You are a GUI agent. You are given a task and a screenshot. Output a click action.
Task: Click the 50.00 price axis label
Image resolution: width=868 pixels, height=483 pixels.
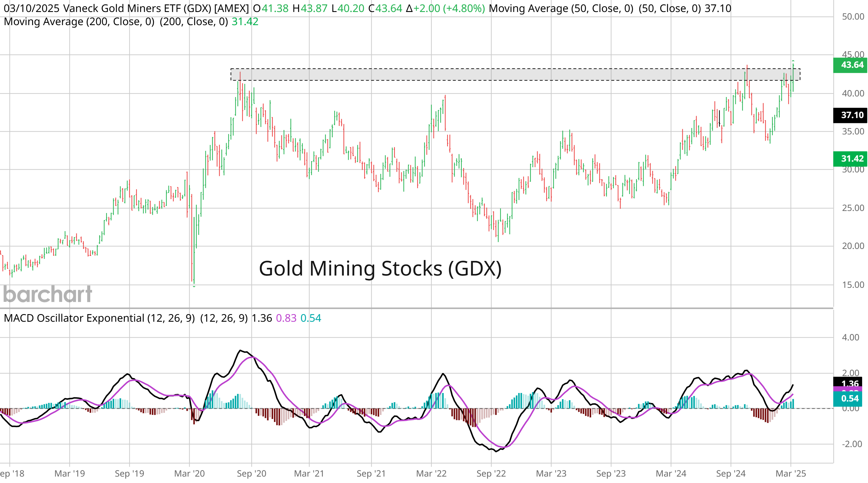point(853,17)
